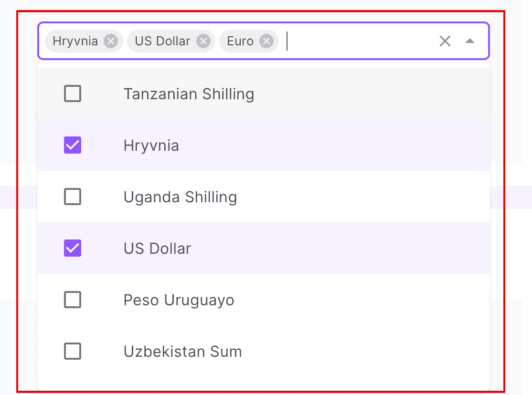
Task: Remove the Hryvnia chip from selection
Action: tap(111, 41)
